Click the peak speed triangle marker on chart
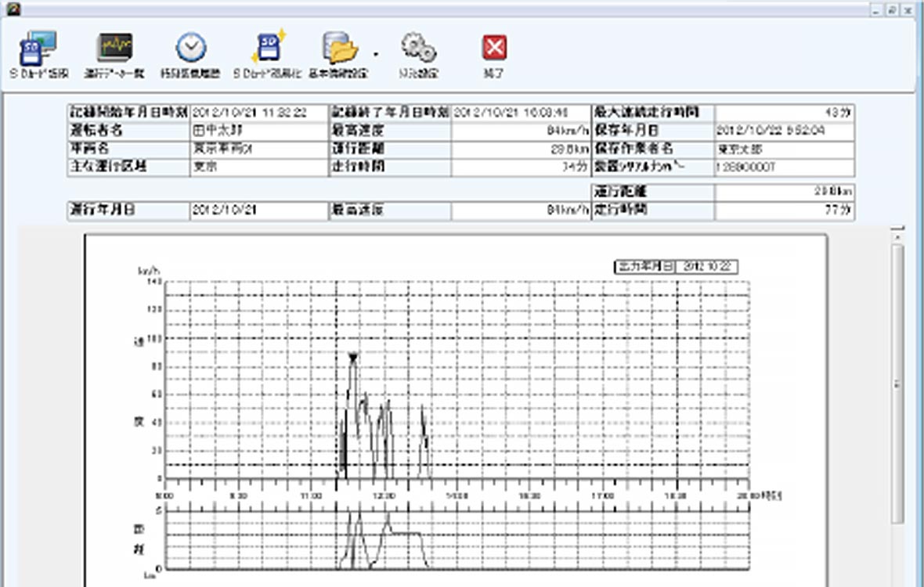924x587 pixels. (353, 358)
